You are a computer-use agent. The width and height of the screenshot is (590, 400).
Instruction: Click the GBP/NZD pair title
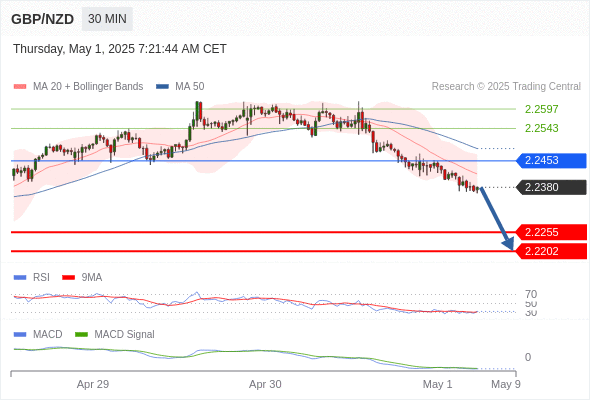click(x=43, y=19)
